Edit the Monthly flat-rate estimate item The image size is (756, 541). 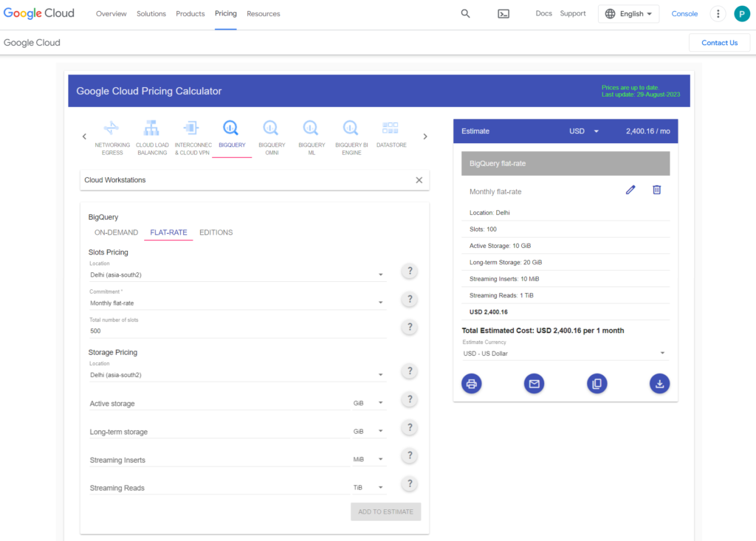pyautogui.click(x=630, y=190)
